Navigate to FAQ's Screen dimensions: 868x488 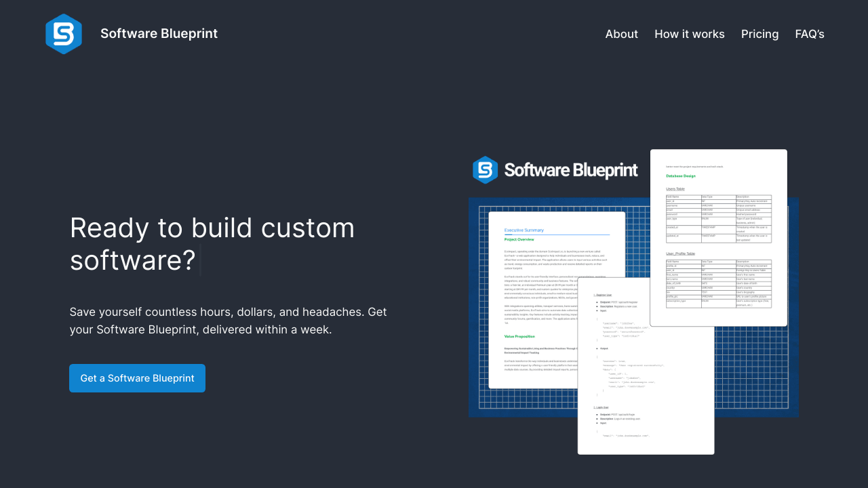click(x=809, y=34)
